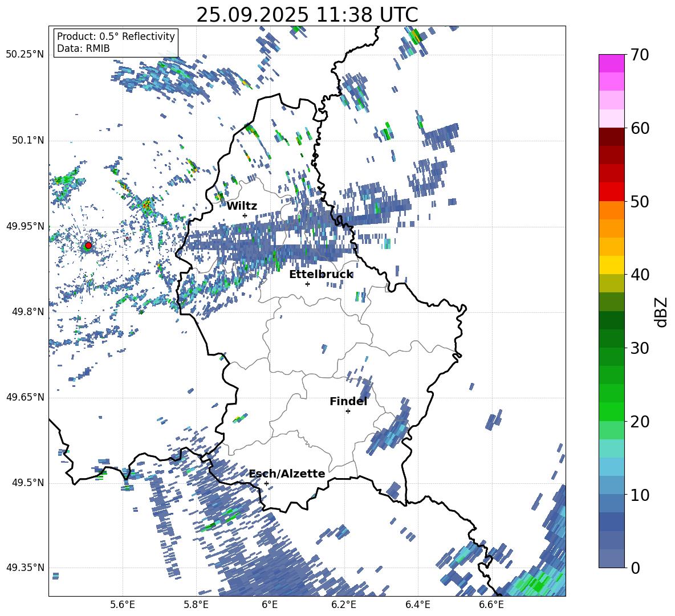Click the 5.8°E longitude label
Viewport: 675px width, 616px height.
pos(197,605)
